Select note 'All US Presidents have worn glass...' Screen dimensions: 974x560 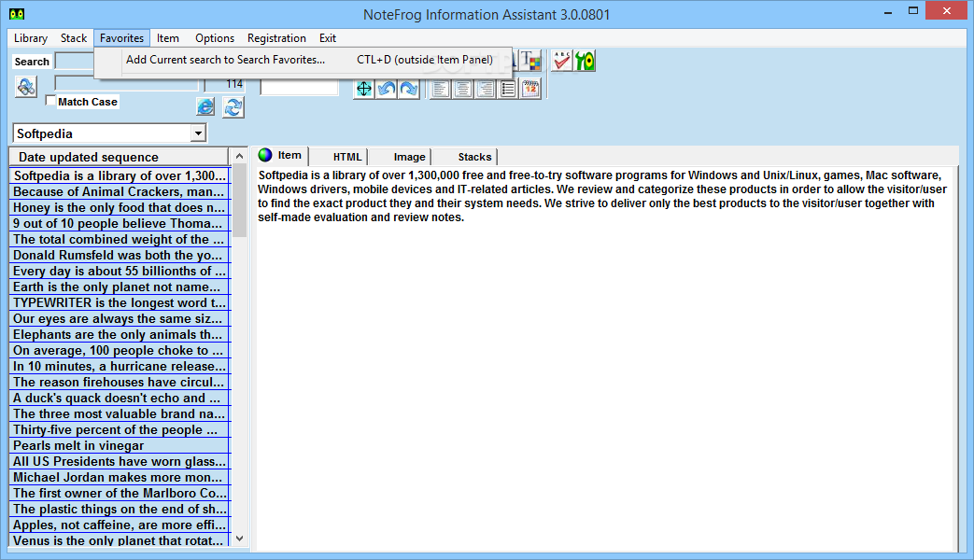pos(120,461)
